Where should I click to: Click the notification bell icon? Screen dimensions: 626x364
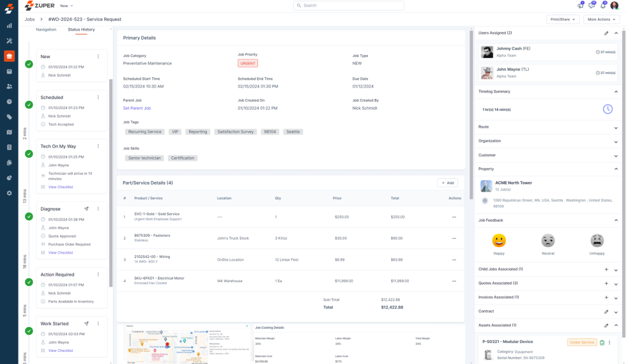[602, 6]
